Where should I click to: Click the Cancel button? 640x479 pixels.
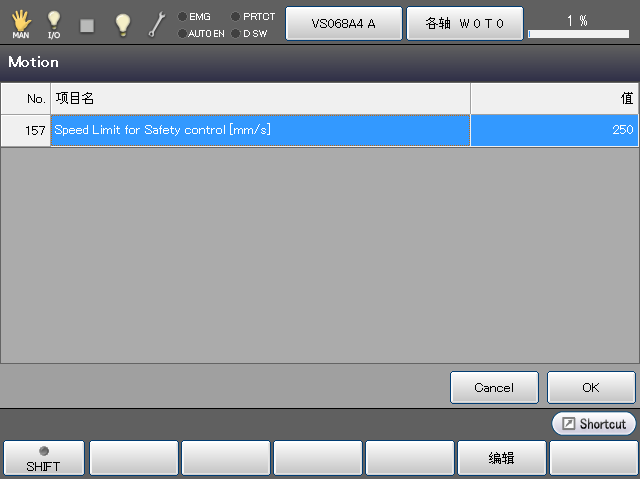[x=494, y=387]
